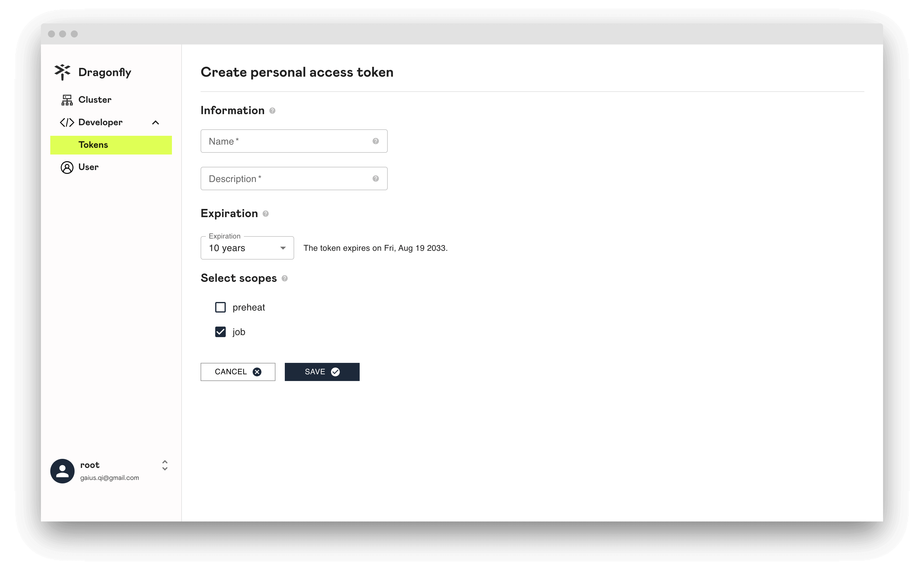Viewport: 924px width, 580px height.
Task: Focus the Description input field
Action: coord(294,179)
